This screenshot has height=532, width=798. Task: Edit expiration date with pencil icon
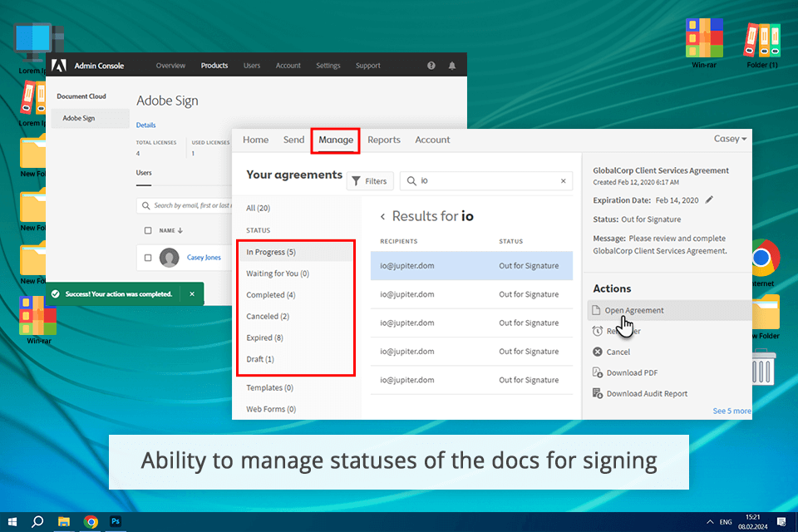coord(709,200)
